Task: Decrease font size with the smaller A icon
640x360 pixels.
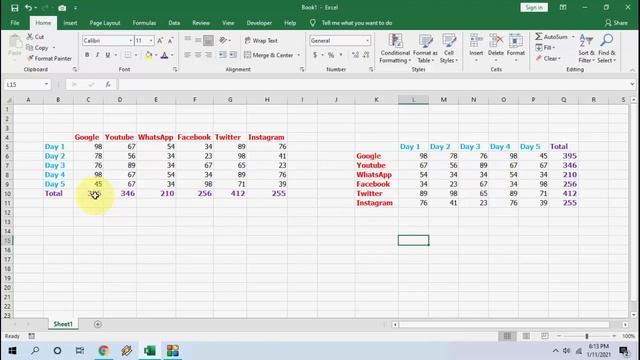Action: pos(171,40)
